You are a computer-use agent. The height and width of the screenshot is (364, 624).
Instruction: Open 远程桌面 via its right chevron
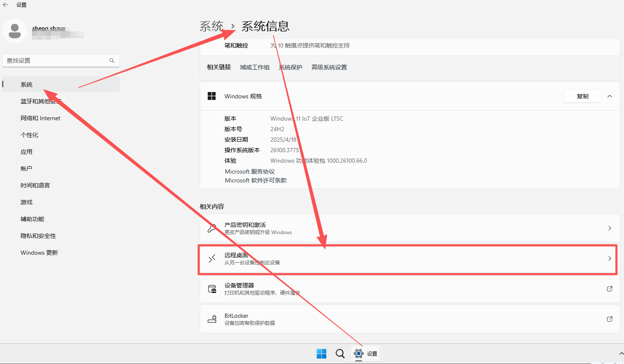point(610,258)
